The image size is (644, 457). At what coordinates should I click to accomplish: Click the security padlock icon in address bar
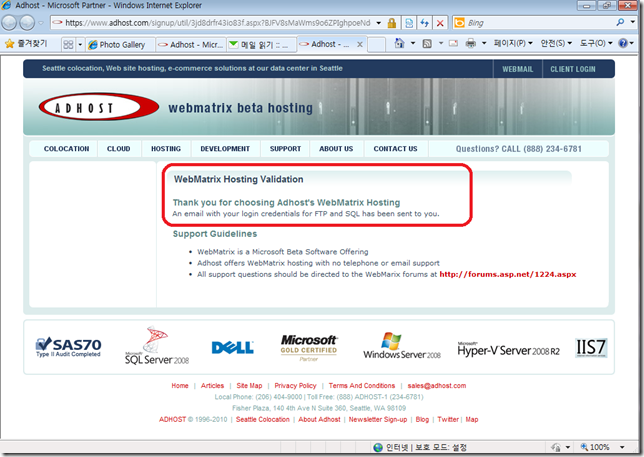coord(392,23)
